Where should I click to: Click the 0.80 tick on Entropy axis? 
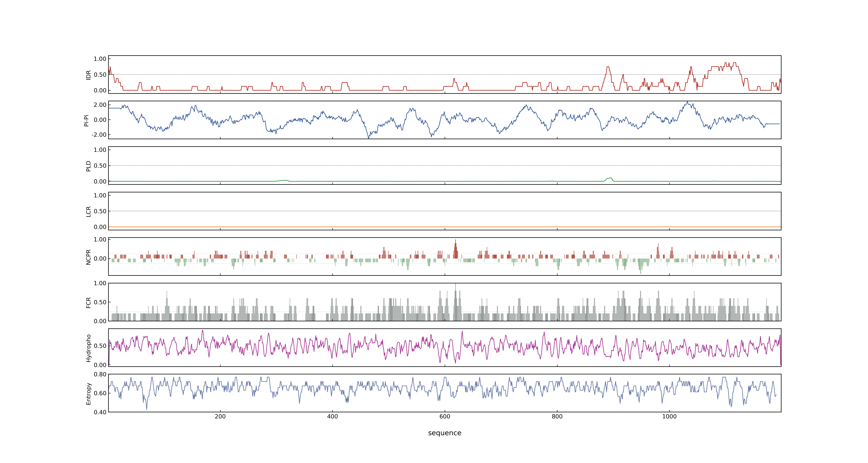tap(100, 374)
